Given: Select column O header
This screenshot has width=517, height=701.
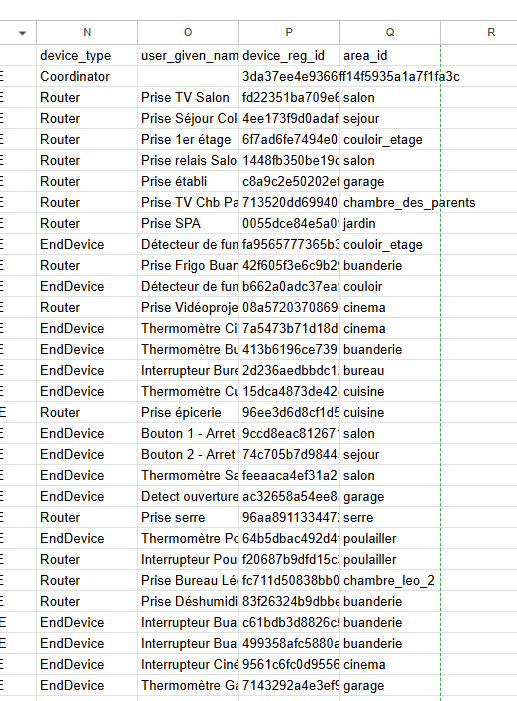Looking at the screenshot, I should (x=188, y=32).
